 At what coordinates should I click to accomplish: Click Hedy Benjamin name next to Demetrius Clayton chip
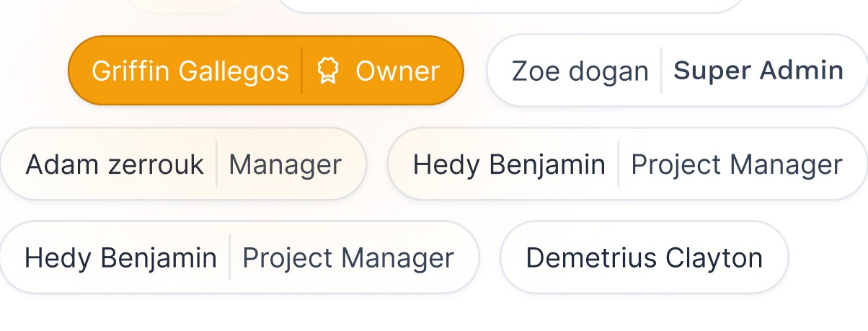120,257
